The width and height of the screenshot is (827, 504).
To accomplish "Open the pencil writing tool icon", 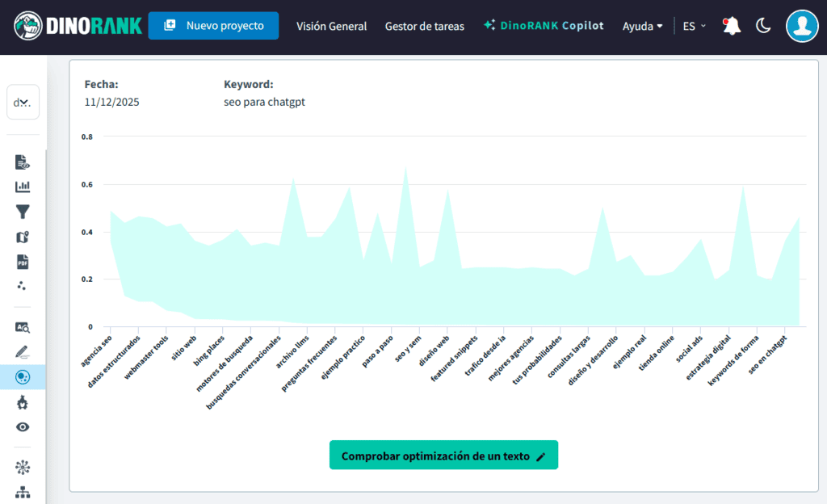I will coord(23,352).
